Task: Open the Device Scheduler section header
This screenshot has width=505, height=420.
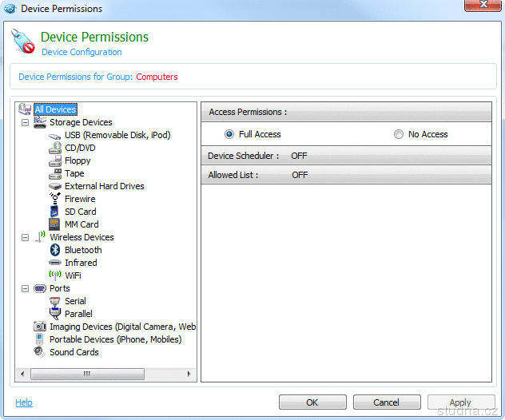Action: tap(346, 156)
